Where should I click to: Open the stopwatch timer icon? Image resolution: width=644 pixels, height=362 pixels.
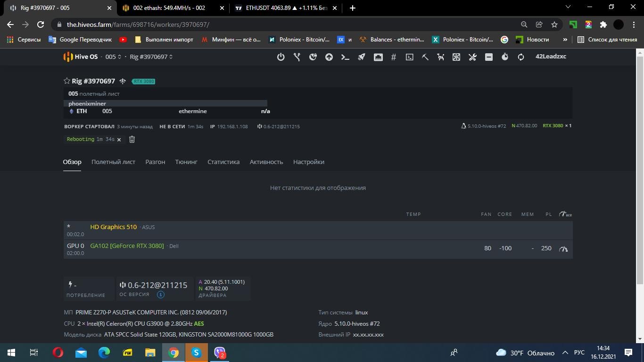click(505, 57)
